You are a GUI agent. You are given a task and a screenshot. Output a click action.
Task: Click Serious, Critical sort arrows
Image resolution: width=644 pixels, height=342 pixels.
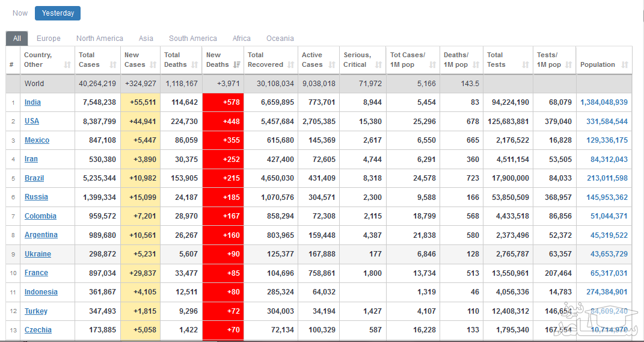[x=378, y=65]
